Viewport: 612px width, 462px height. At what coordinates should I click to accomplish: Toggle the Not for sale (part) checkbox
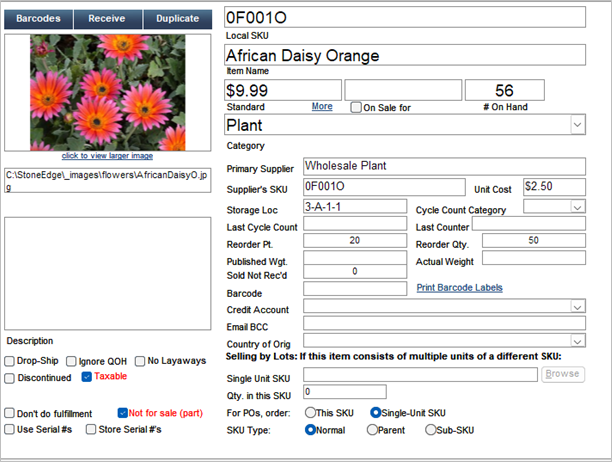123,412
